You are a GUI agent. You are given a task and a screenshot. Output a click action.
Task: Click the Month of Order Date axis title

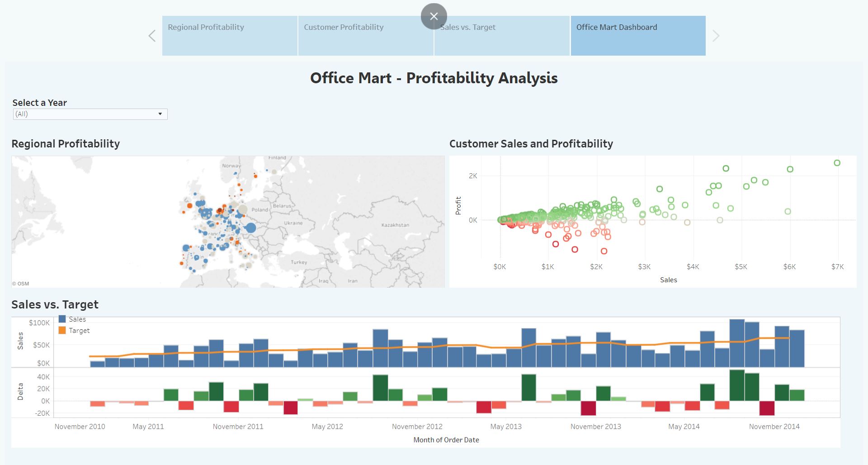point(446,440)
